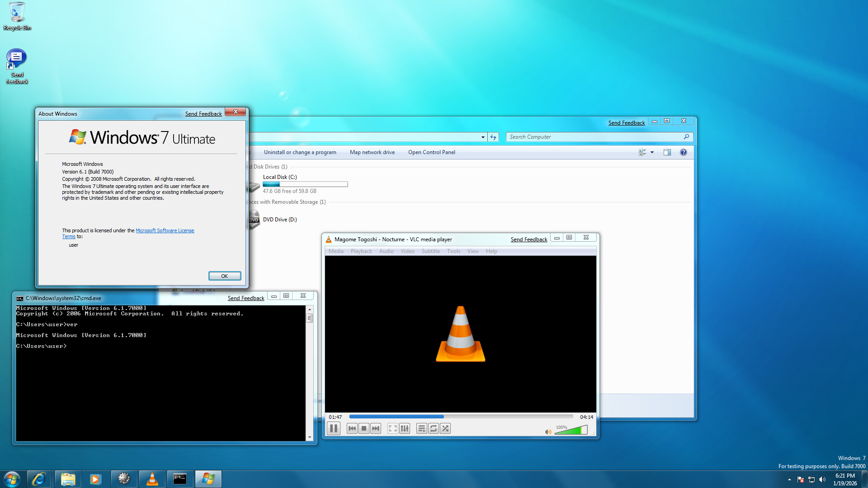Toggle VLC fullscreen video mode
This screenshot has height=488, width=868.
point(393,428)
